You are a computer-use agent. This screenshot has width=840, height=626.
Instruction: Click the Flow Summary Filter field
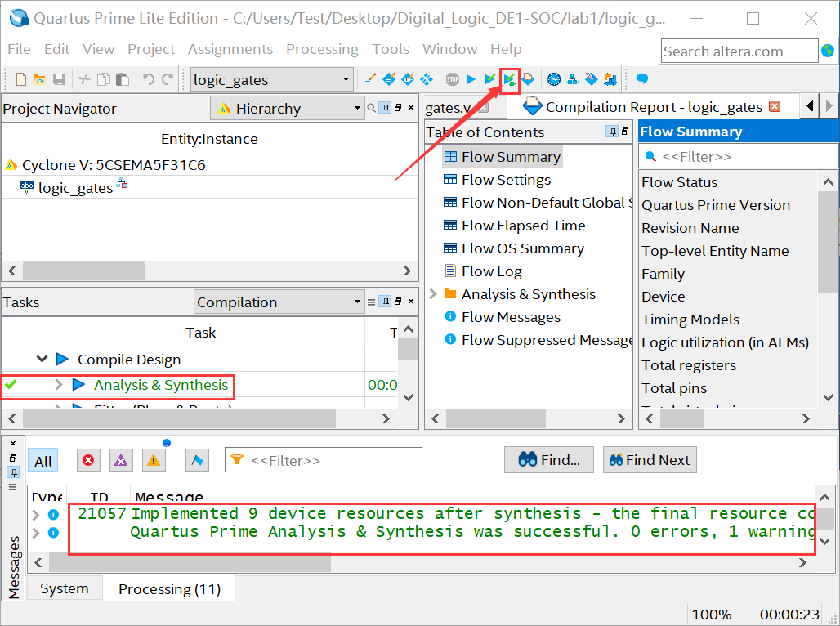tap(739, 157)
